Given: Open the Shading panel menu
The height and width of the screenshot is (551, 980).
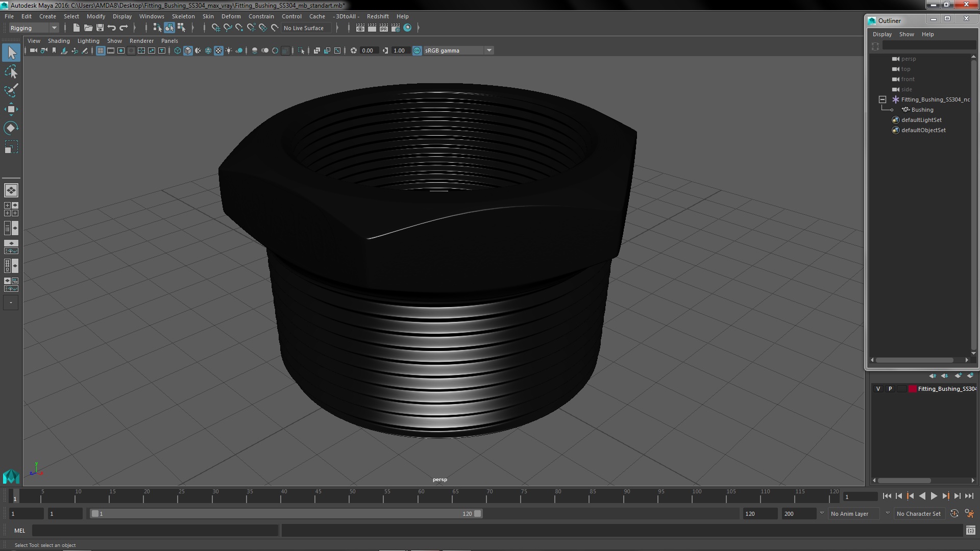Looking at the screenshot, I should [59, 41].
